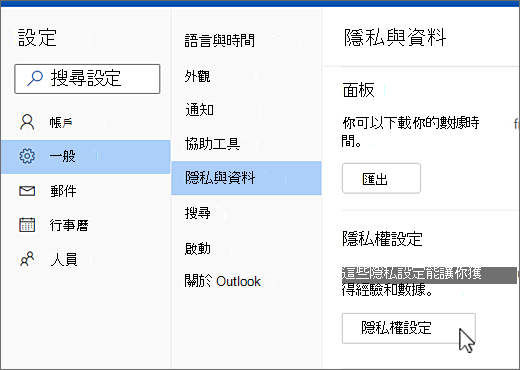
Task: Click the magnifier icon in search box
Action: coord(35,78)
